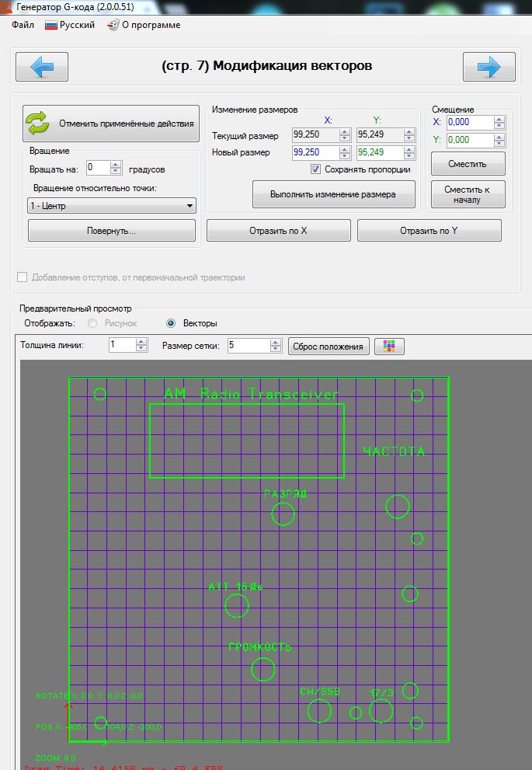Viewport: 532px width, 770px height.
Task: Click the Вращать на degrees input field
Action: [x=98, y=168]
